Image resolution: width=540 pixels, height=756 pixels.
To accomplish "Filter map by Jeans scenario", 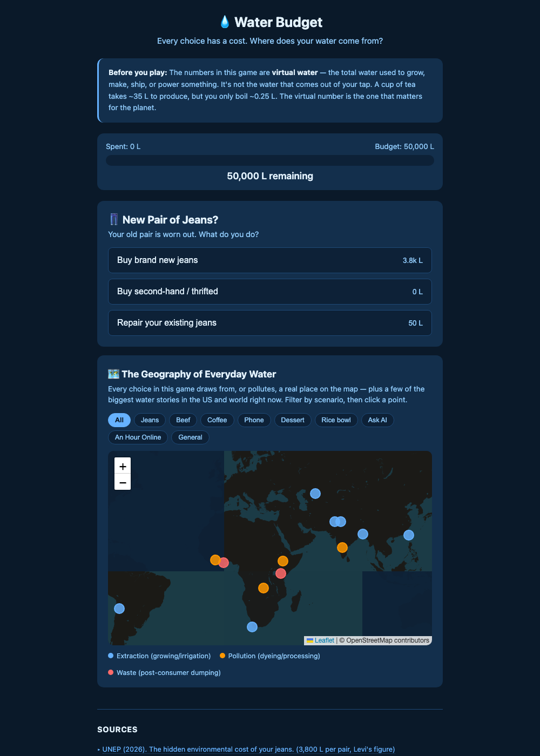I will tap(150, 420).
